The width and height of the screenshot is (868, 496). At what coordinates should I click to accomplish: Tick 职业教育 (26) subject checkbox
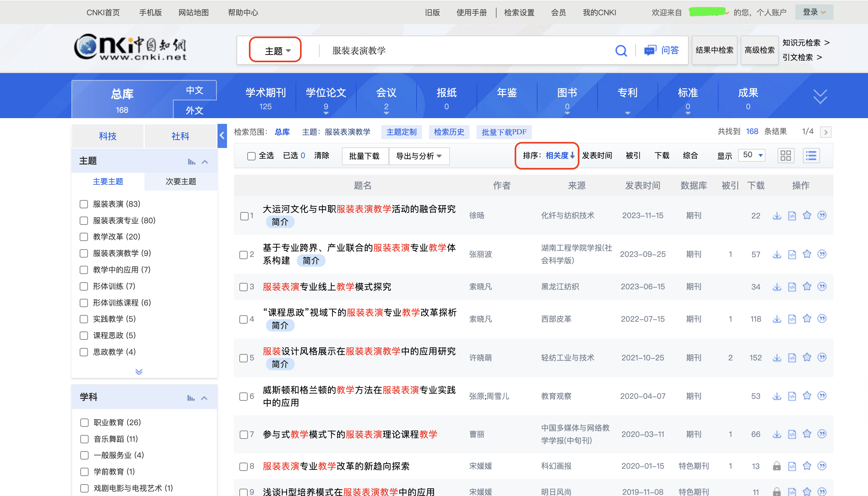coord(84,422)
